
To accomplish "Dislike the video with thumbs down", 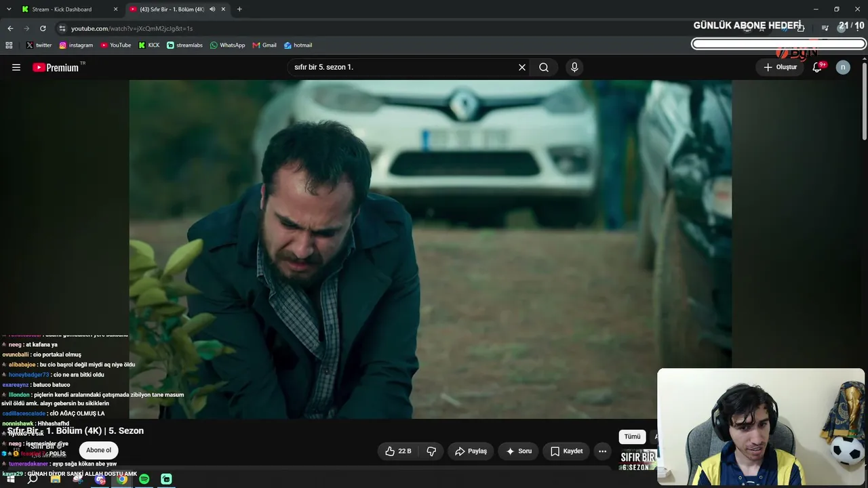I will click(x=431, y=451).
